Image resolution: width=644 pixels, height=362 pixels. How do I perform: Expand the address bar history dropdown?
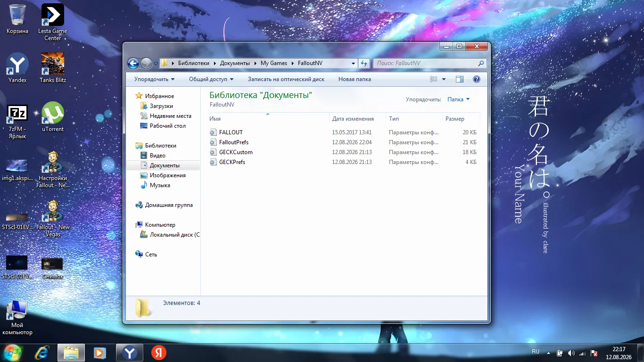click(x=354, y=63)
